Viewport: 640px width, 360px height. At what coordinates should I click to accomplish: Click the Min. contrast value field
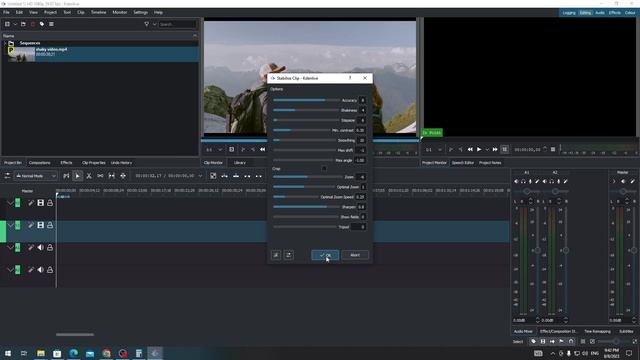pyautogui.click(x=360, y=130)
